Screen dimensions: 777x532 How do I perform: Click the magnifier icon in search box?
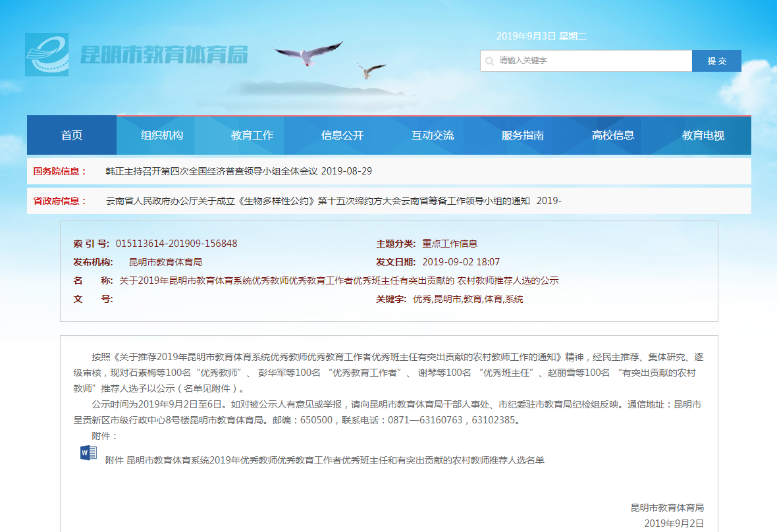489,61
